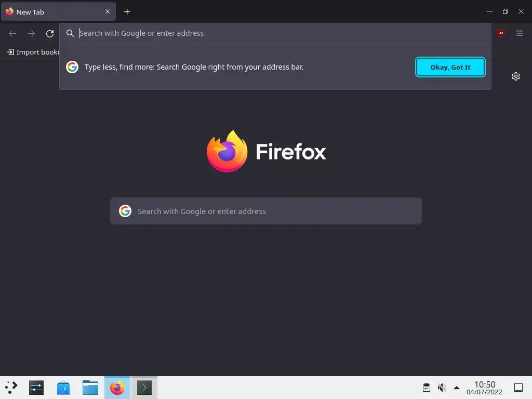Click the address bar magnifier icon
Screen dimensions: 532x399
click(x=70, y=33)
